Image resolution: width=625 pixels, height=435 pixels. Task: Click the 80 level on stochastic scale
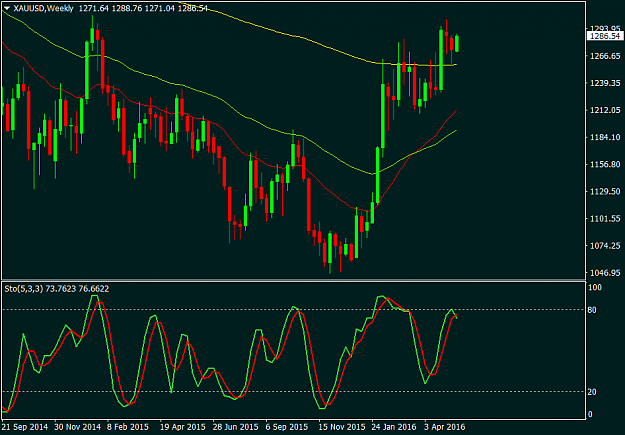coord(592,310)
